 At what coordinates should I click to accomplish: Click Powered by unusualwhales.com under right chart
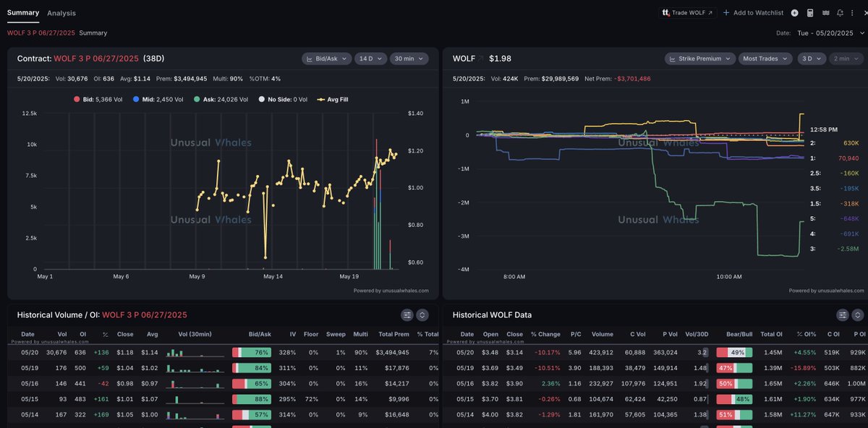click(x=826, y=291)
